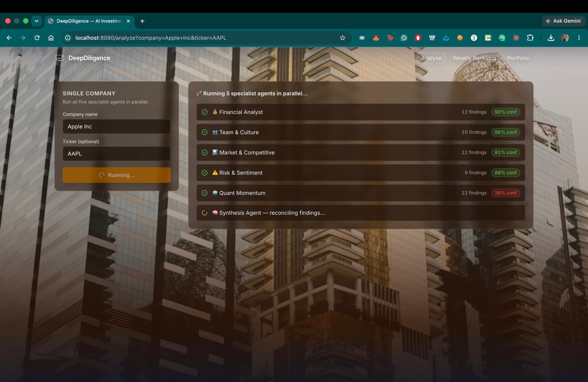Click the Company name field with Apple Inc
The height and width of the screenshot is (382, 588).
[x=117, y=126]
